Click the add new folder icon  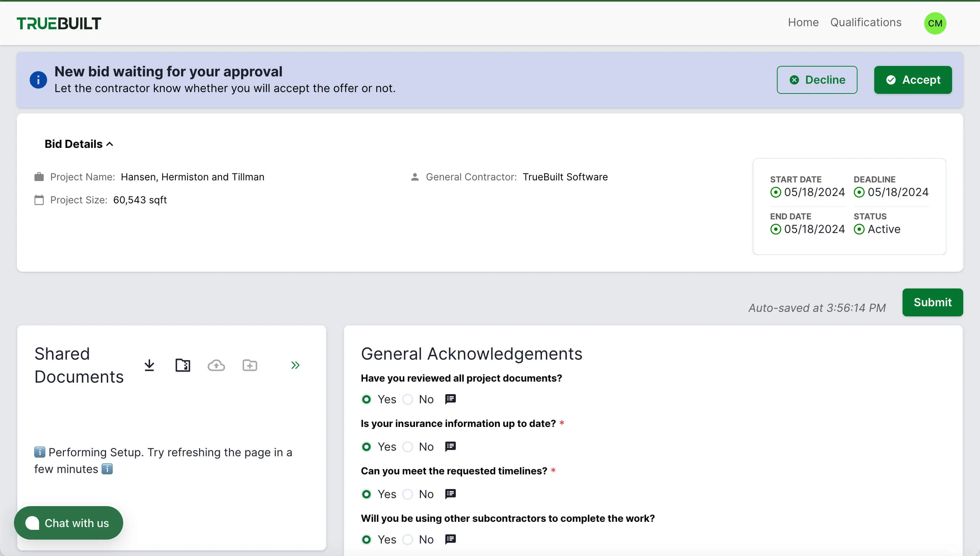click(250, 366)
